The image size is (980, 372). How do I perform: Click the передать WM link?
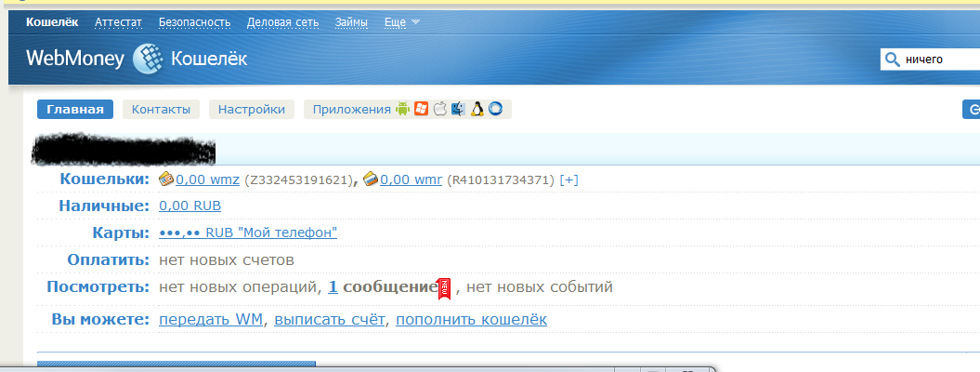point(212,320)
